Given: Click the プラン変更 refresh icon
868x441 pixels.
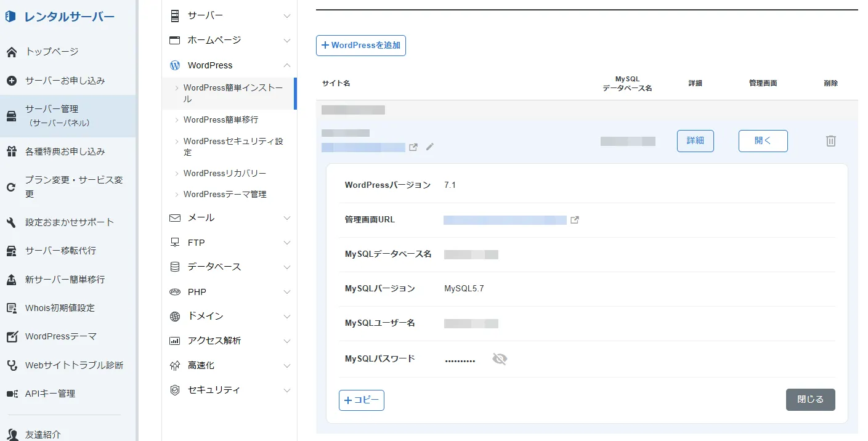Looking at the screenshot, I should pos(11,187).
